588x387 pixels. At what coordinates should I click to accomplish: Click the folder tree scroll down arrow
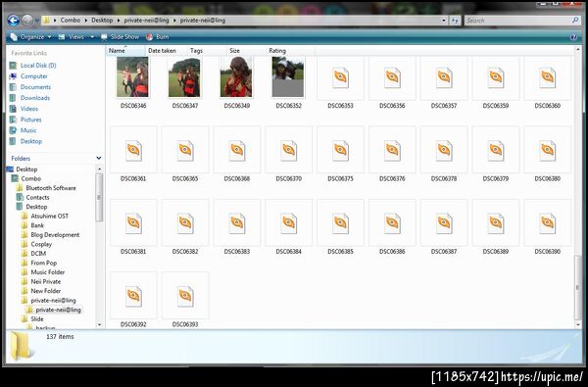point(99,324)
